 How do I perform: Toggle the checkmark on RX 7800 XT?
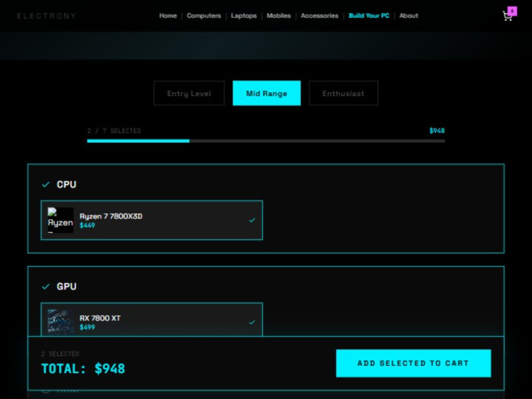[x=252, y=322]
